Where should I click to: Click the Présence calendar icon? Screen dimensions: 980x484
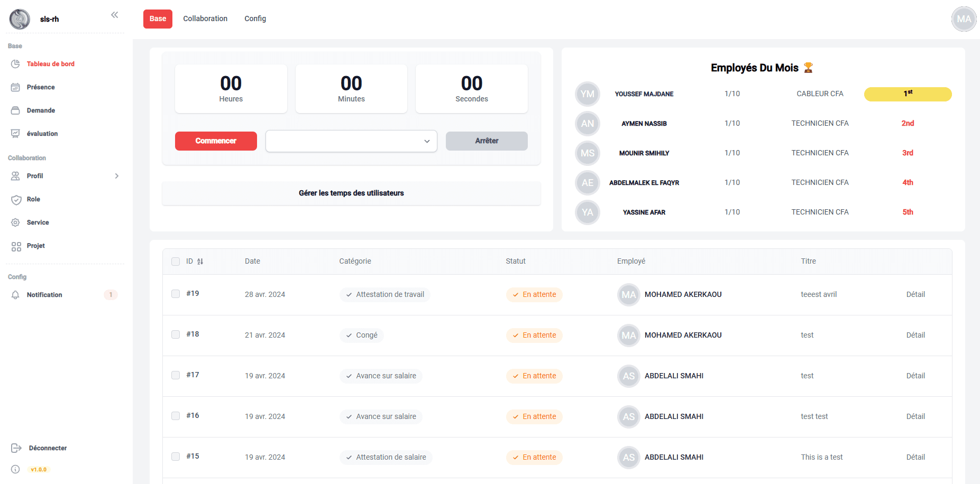[15, 87]
